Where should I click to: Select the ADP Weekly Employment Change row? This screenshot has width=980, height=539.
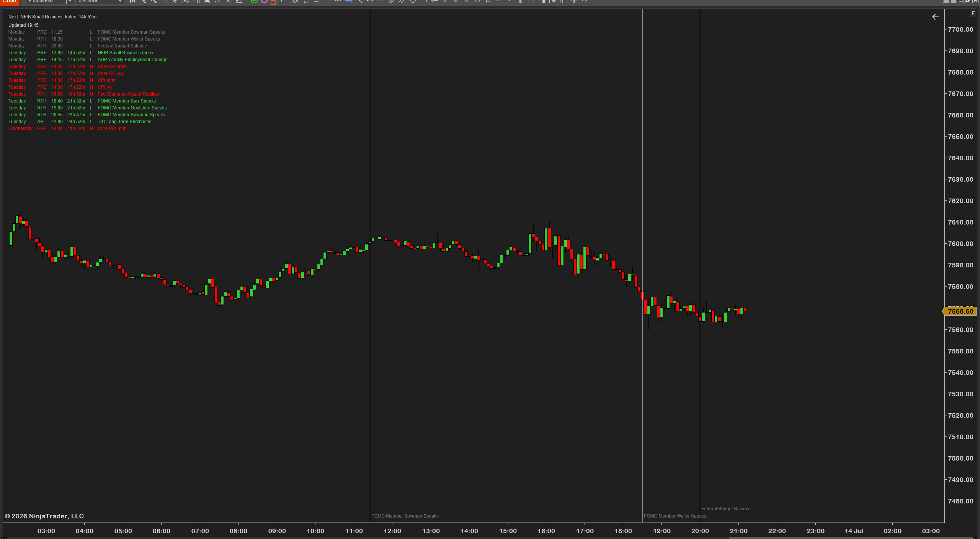[x=88, y=60]
